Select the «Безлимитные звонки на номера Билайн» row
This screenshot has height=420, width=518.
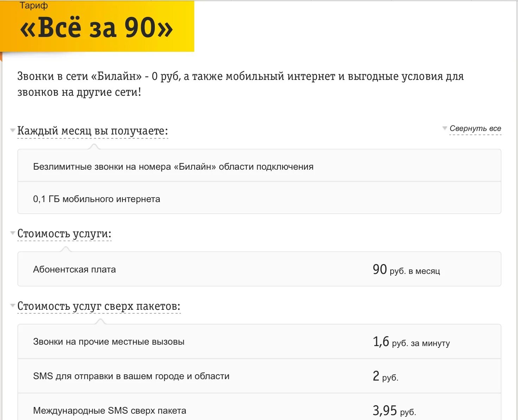[259, 165]
